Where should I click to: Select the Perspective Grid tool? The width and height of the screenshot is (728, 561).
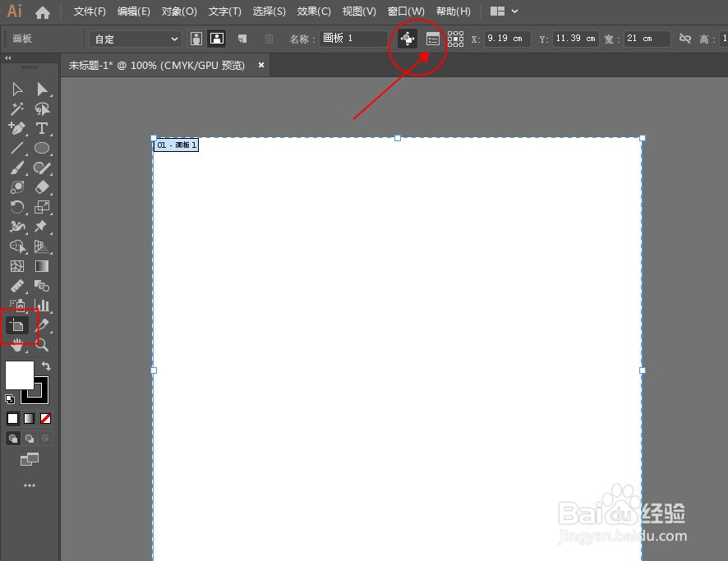coord(42,246)
